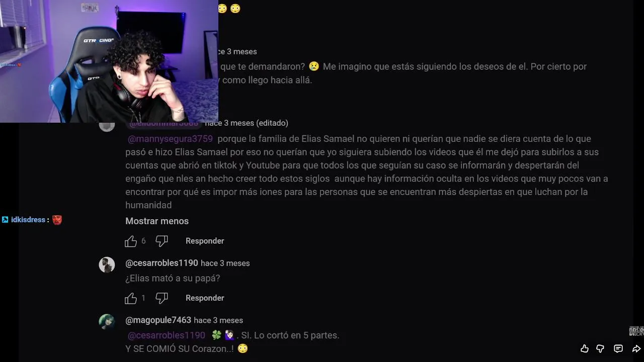Dislike cesarrobles1190's comment
This screenshot has width=644, height=362.
point(162,298)
